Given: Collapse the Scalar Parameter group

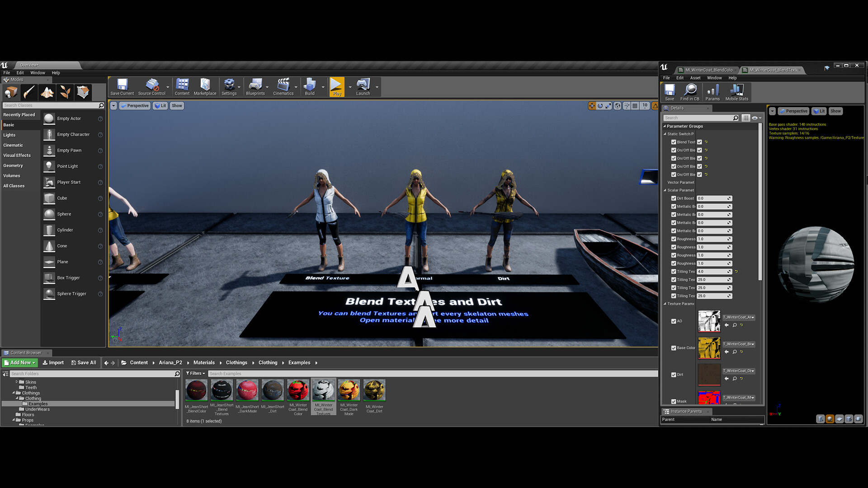Looking at the screenshot, I should tap(665, 190).
